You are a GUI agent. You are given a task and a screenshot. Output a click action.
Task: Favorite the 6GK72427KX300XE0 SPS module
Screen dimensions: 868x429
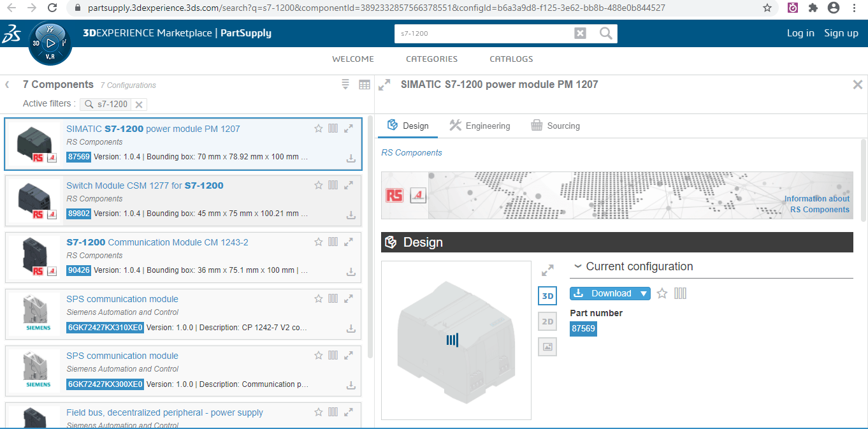[x=319, y=355]
